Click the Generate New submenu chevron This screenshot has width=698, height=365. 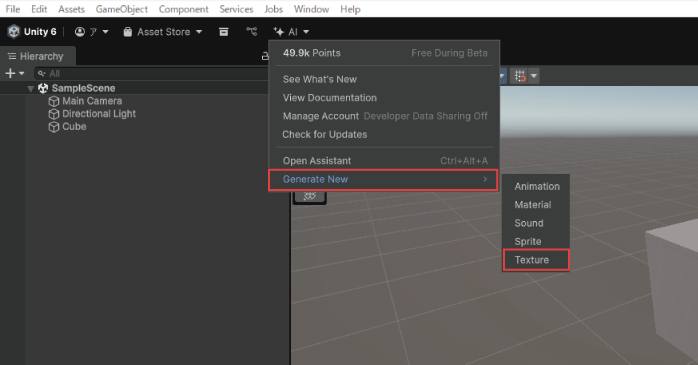click(x=485, y=179)
